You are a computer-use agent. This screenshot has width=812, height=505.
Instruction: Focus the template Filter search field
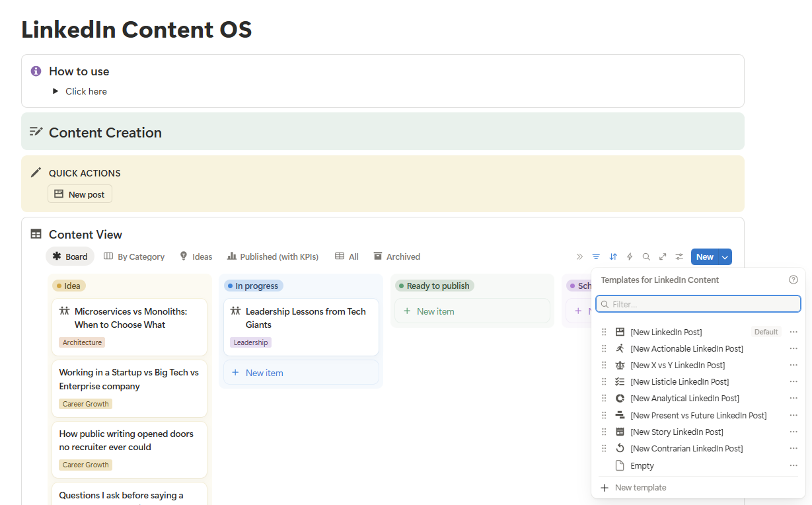(698, 304)
